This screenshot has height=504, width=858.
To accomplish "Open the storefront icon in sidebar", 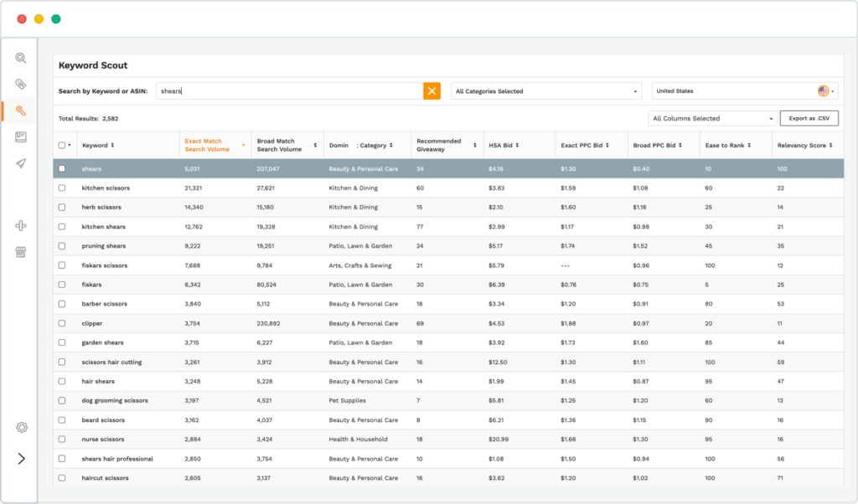I will point(21,252).
